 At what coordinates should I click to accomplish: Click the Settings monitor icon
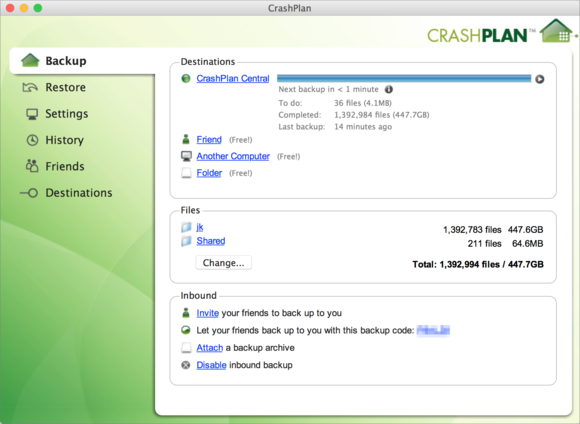[32, 114]
